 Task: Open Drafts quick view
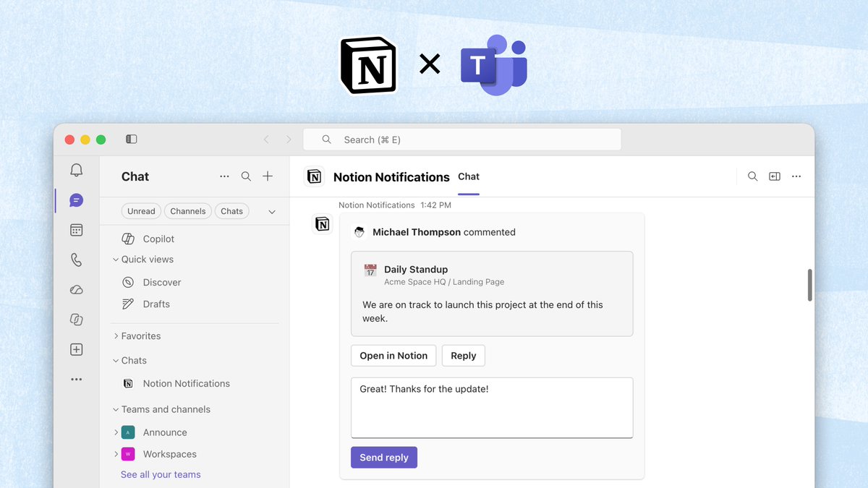[147, 304]
